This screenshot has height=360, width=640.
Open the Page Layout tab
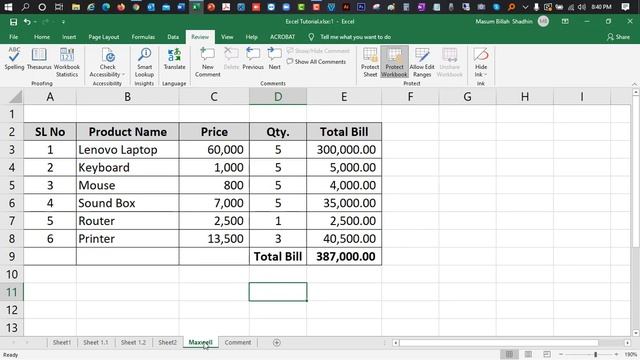click(104, 37)
